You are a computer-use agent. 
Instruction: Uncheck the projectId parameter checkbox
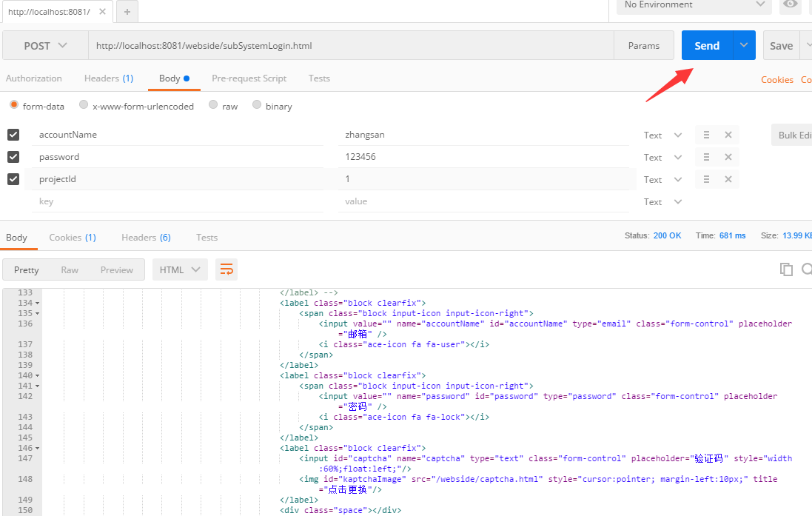(13, 179)
